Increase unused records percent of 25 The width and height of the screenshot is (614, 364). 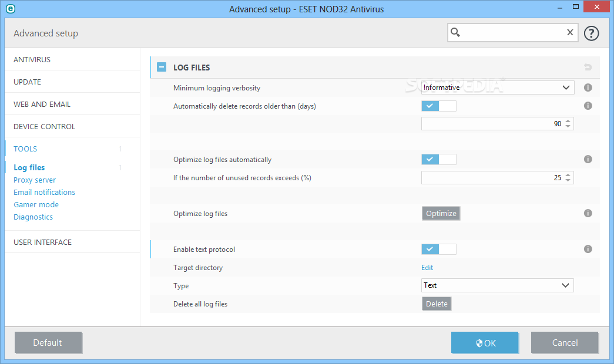(568, 175)
